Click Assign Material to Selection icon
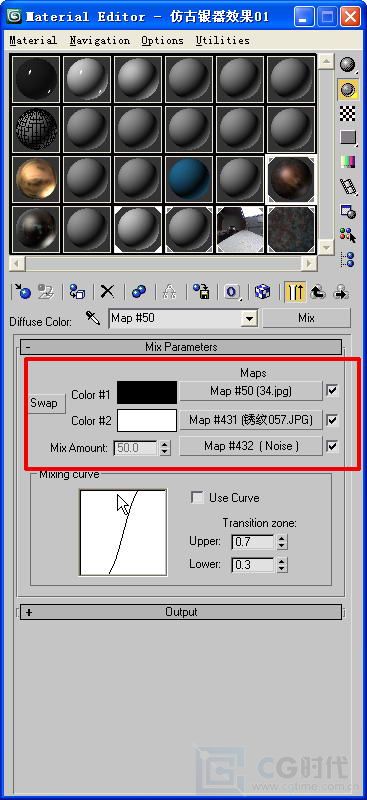The height and width of the screenshot is (800, 367). click(77, 292)
